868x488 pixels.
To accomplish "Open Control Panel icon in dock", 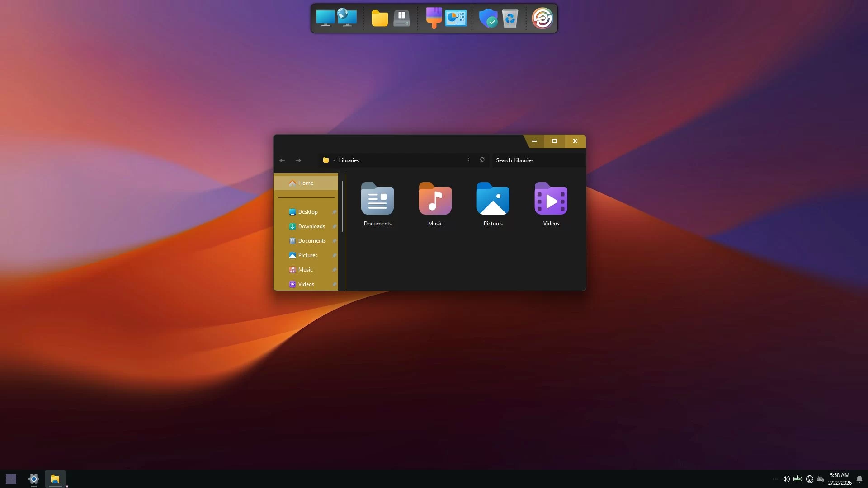I will [455, 18].
